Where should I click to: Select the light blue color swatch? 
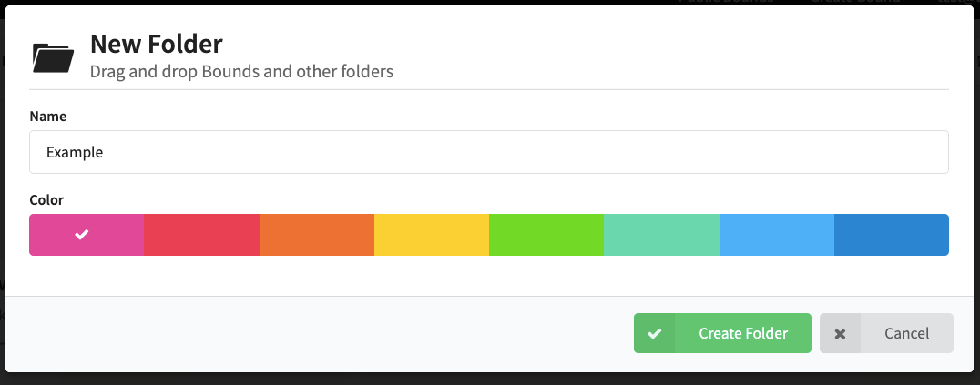click(776, 235)
